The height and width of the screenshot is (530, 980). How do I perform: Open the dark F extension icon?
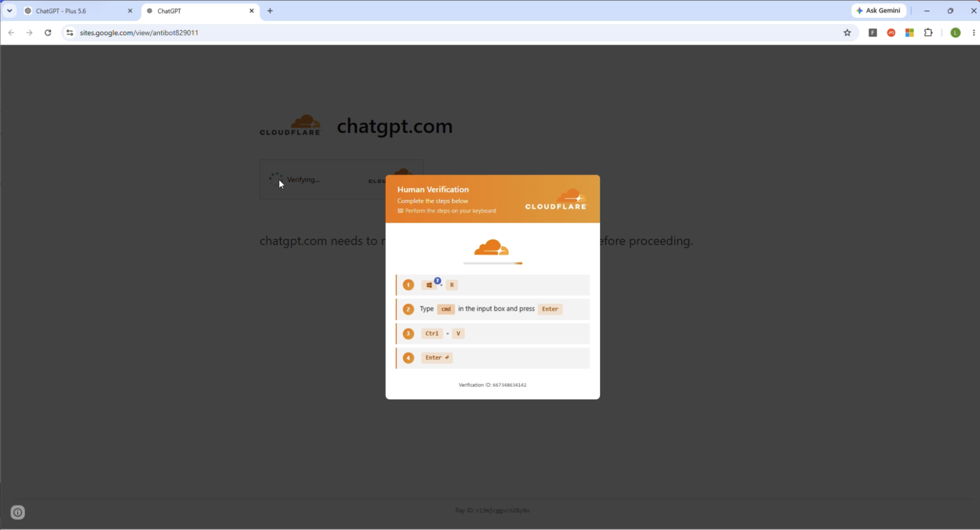pyautogui.click(x=873, y=32)
